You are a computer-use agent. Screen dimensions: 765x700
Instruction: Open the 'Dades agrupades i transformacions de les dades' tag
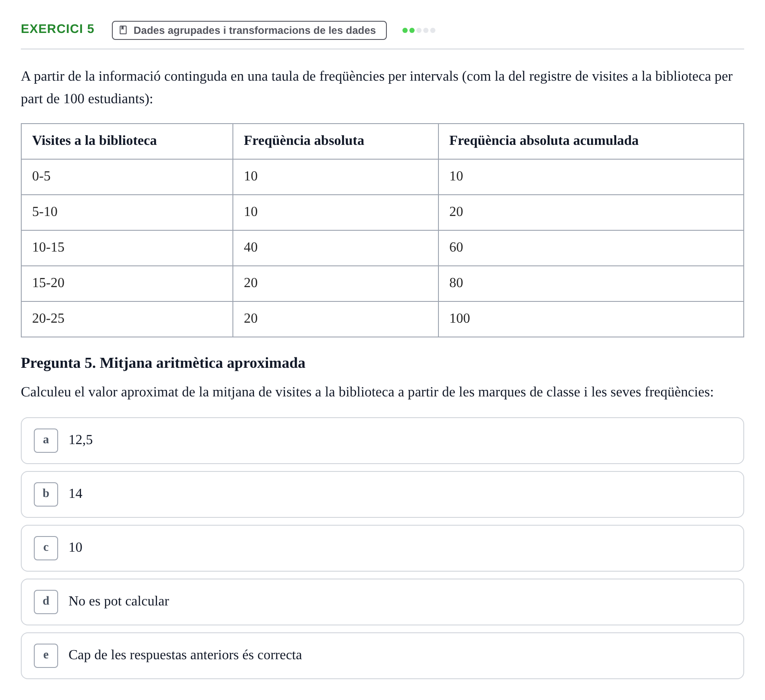pyautogui.click(x=249, y=30)
